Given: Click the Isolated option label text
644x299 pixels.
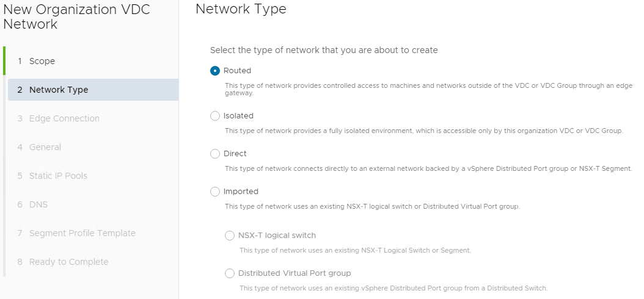Looking at the screenshot, I should tap(238, 116).
